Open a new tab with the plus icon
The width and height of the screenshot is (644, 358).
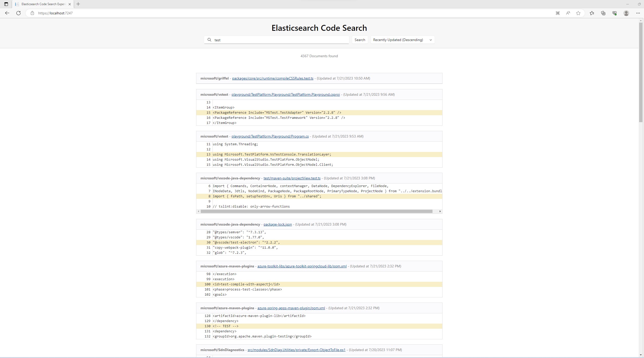click(x=78, y=4)
